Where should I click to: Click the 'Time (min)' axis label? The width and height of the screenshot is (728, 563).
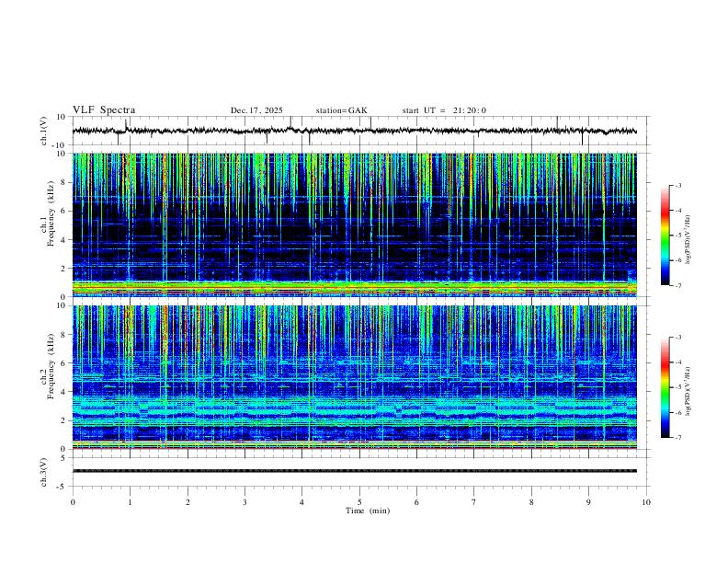(x=368, y=511)
